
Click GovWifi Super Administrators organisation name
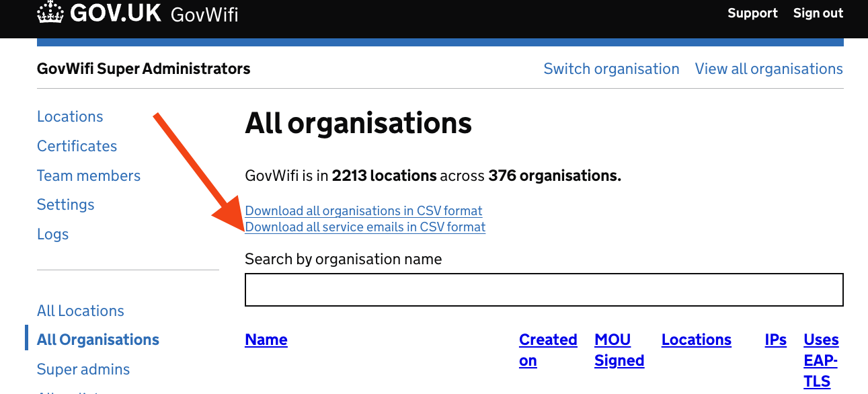(x=144, y=69)
